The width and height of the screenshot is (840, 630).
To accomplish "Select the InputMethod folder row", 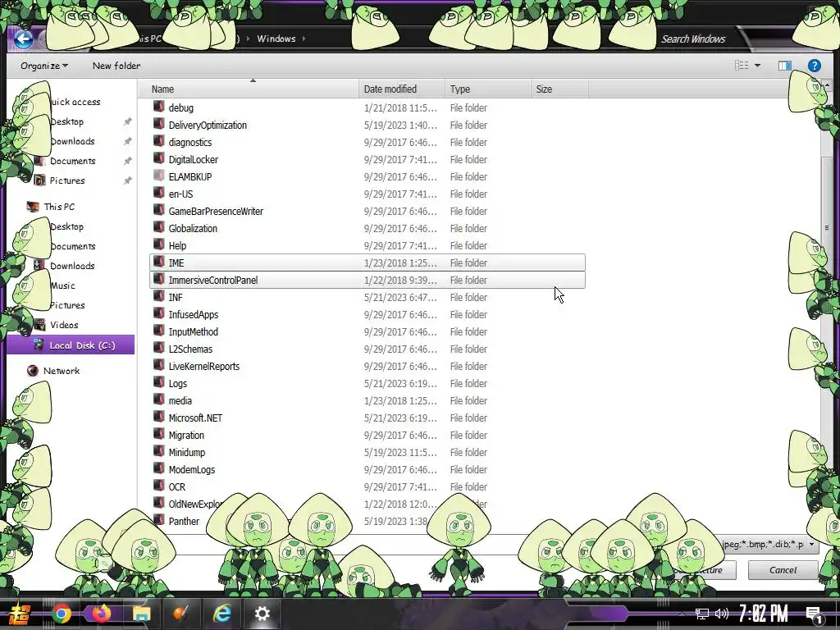I will pos(367,331).
